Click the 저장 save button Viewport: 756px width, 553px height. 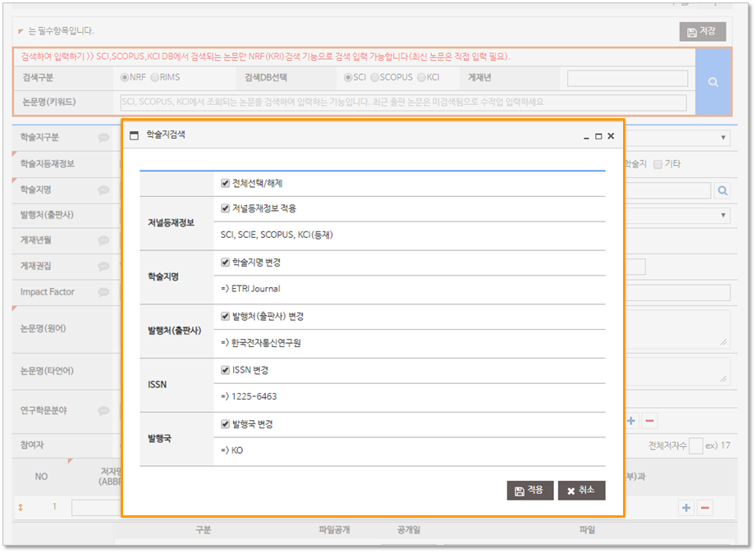click(703, 32)
